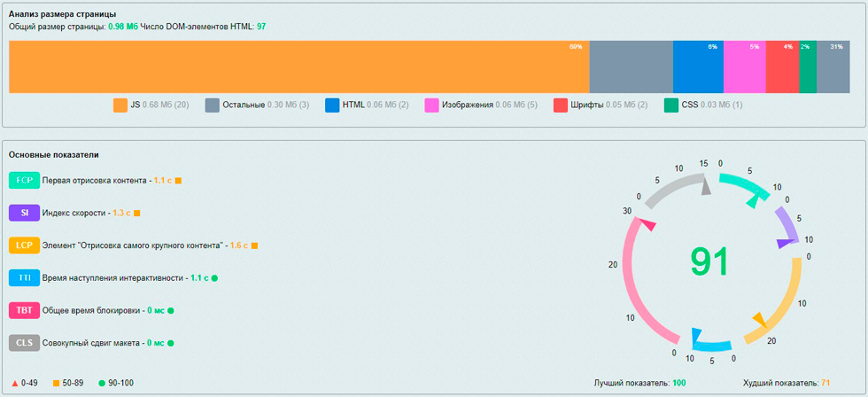Screen dimensions: 868x397
Task: Click the FCP metric badge
Action: 24,181
